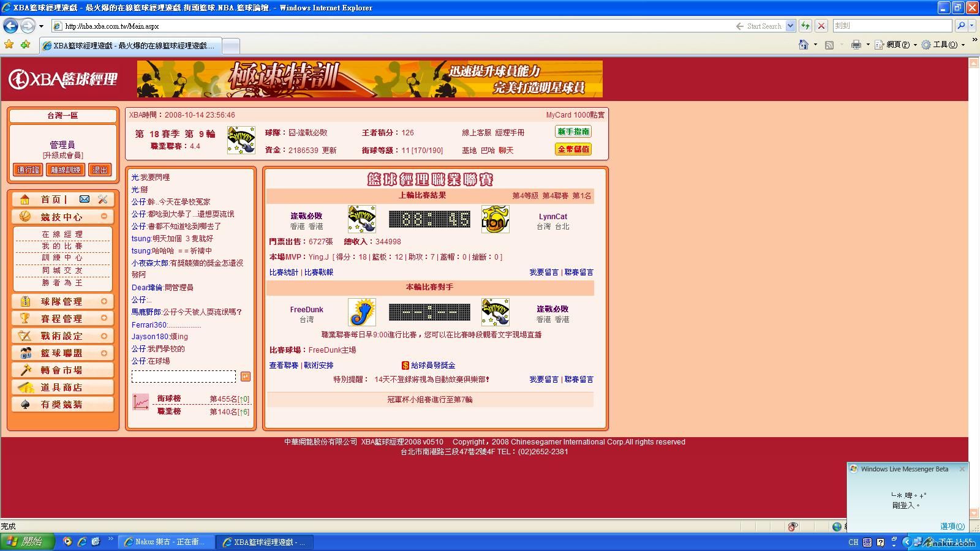
Task: Collapse the 競技中心 section
Action: coord(104,216)
